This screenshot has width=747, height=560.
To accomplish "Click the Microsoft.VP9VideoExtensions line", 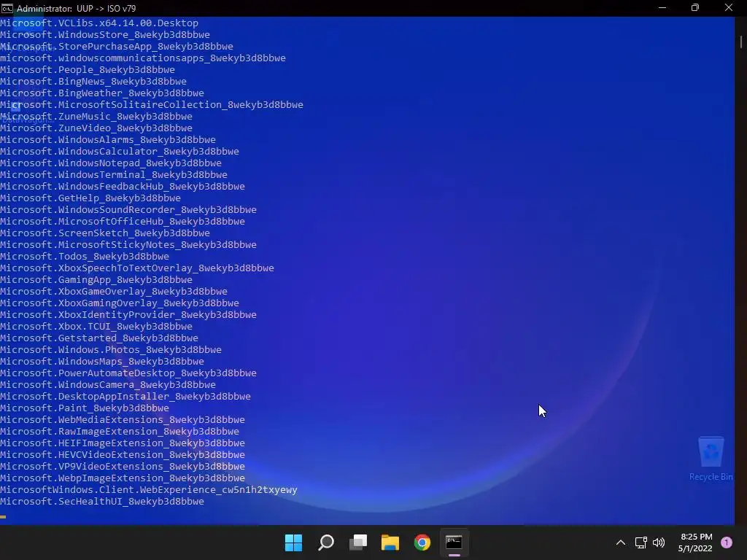I will pos(123,466).
